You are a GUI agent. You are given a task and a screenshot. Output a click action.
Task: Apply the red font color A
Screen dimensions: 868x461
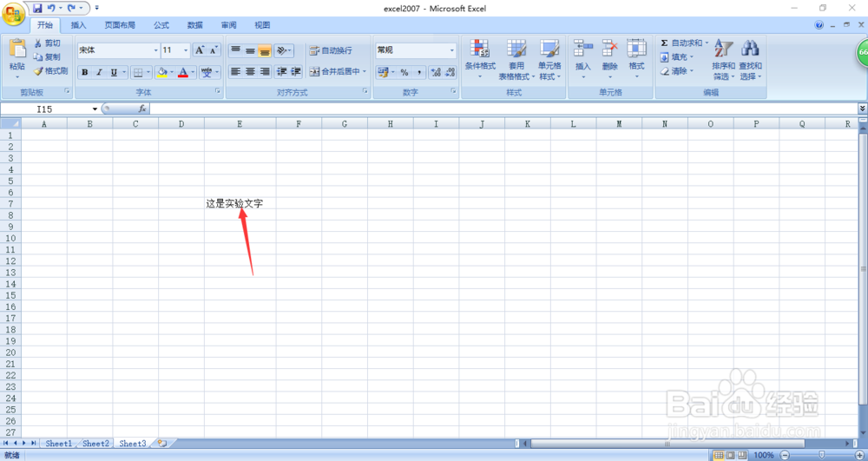pos(183,72)
